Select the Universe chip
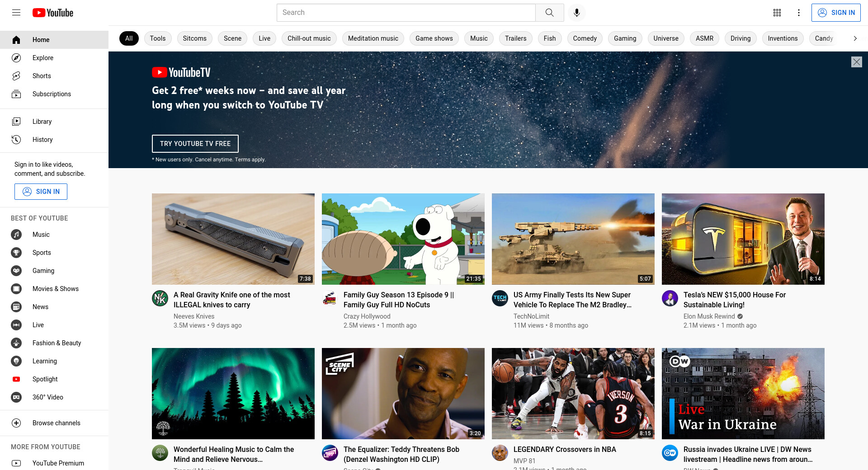This screenshot has height=470, width=868. tap(666, 38)
